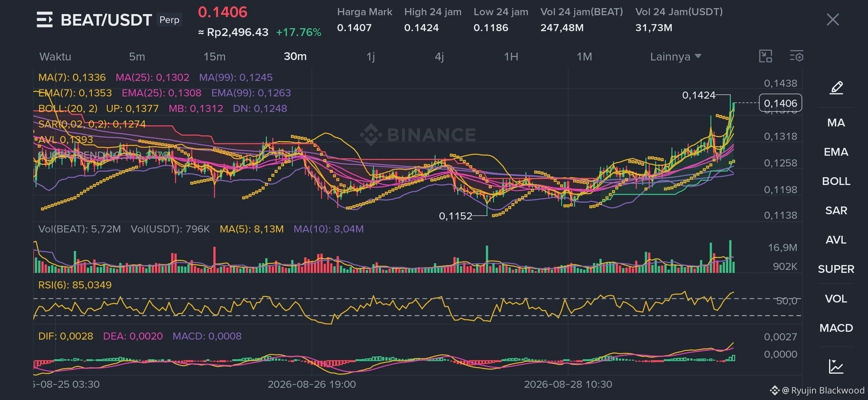Image resolution: width=868 pixels, height=400 pixels.
Task: Tap the Harga Mark value 0.1407
Action: click(354, 28)
